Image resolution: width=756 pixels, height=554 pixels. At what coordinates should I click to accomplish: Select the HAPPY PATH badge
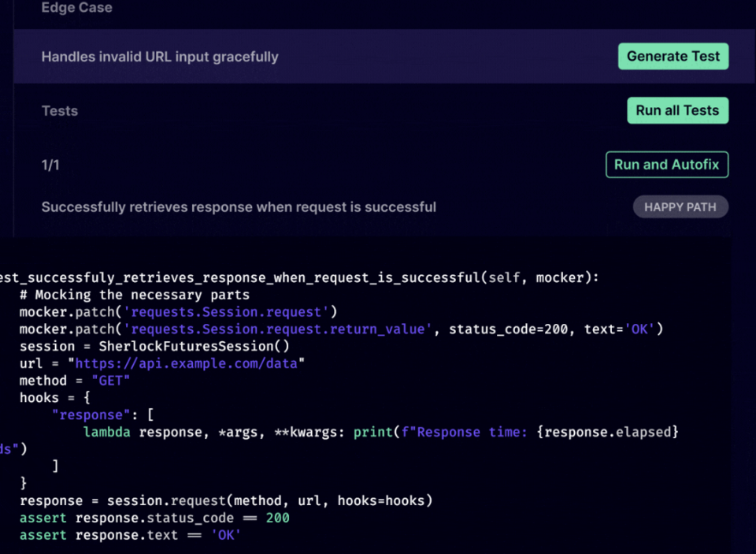[x=680, y=207]
